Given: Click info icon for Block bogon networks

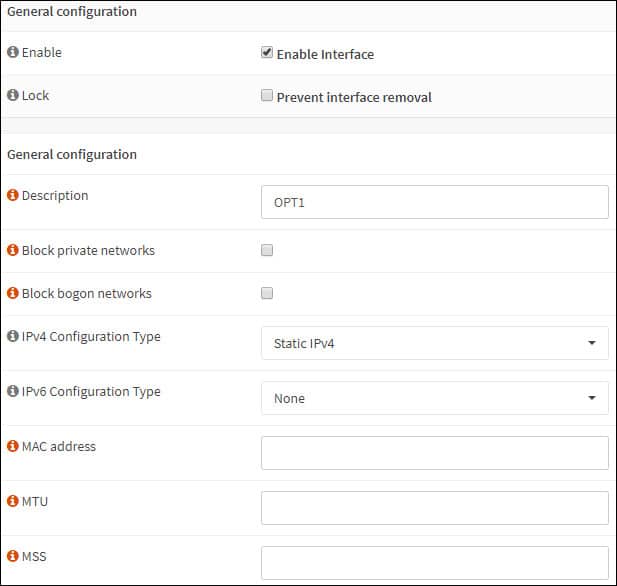Looking at the screenshot, I should tap(13, 294).
